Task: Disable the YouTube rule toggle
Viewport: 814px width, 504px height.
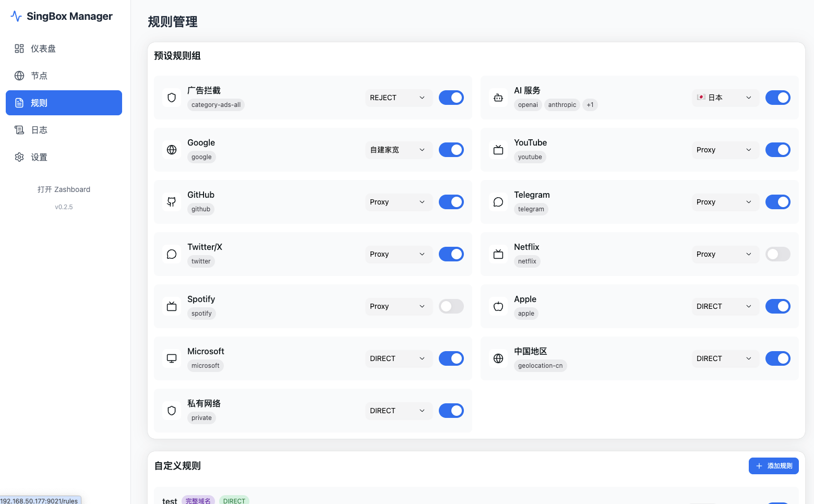Action: pos(778,150)
